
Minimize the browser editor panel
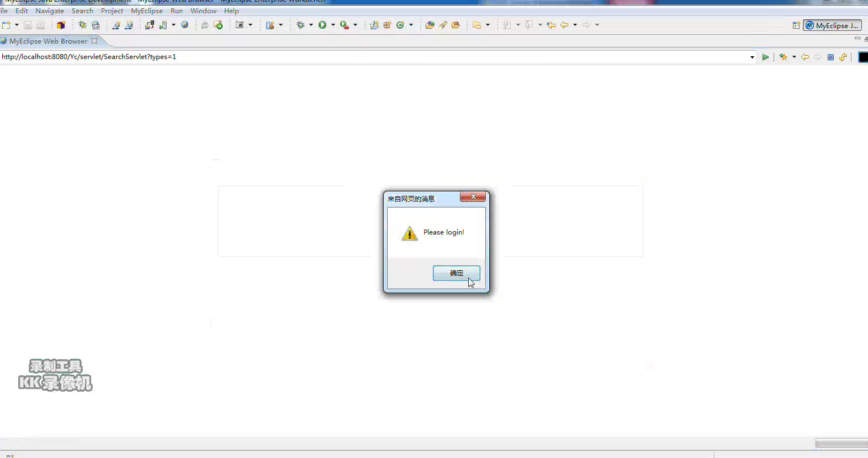pos(857,38)
